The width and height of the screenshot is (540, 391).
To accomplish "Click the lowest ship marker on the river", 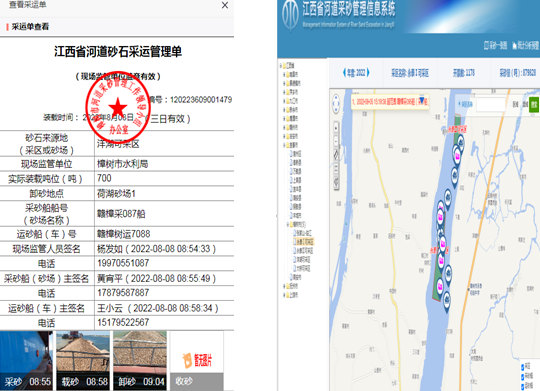I will [447, 299].
